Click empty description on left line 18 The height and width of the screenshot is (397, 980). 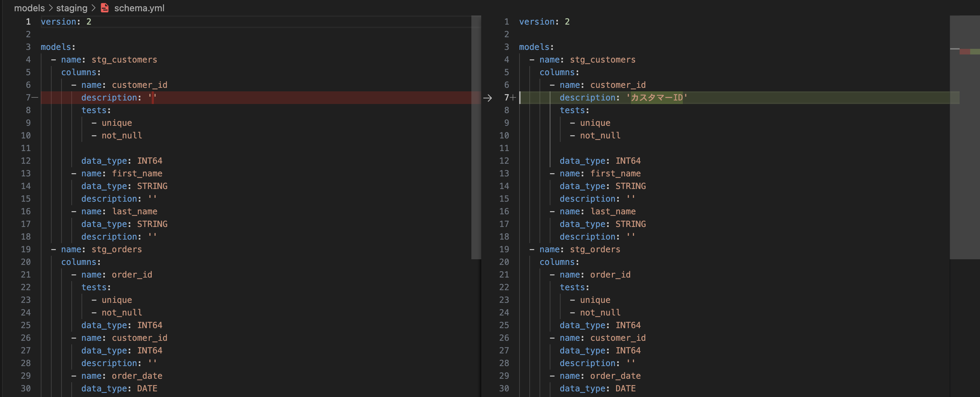(152, 237)
